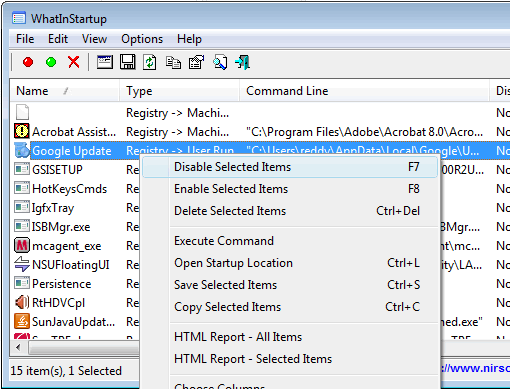The width and height of the screenshot is (510, 389).
Task: Click the IgfxTray row icon
Action: (x=22, y=207)
